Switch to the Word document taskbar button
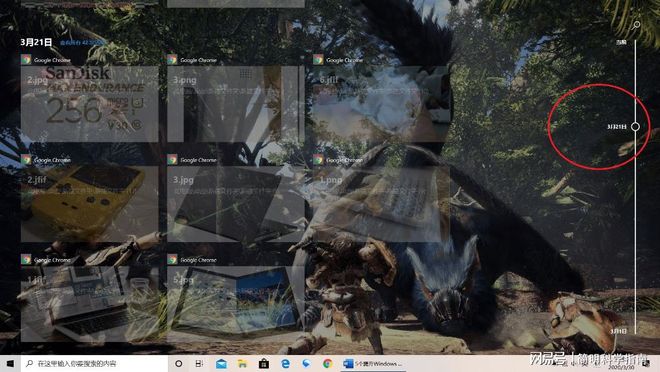 373,363
